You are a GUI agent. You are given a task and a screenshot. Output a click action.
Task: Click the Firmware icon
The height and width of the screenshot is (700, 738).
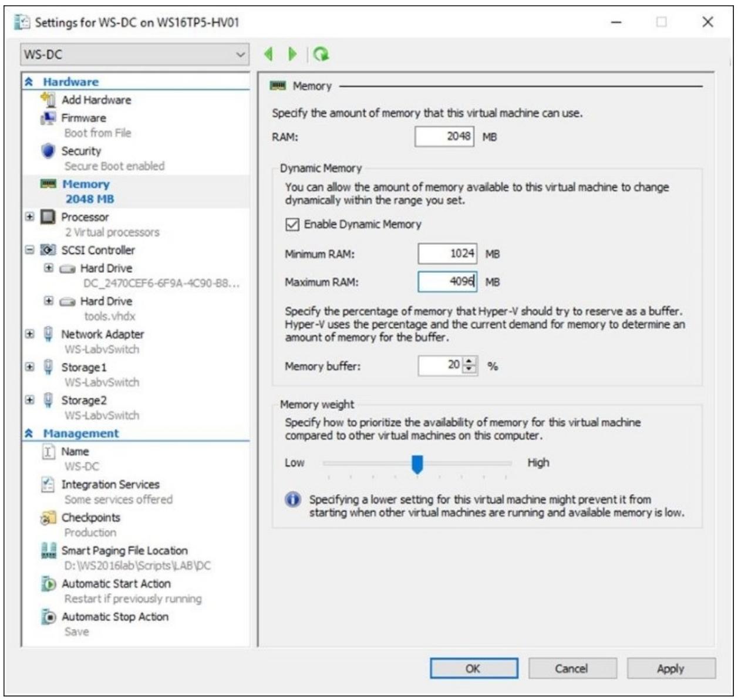pos(48,118)
